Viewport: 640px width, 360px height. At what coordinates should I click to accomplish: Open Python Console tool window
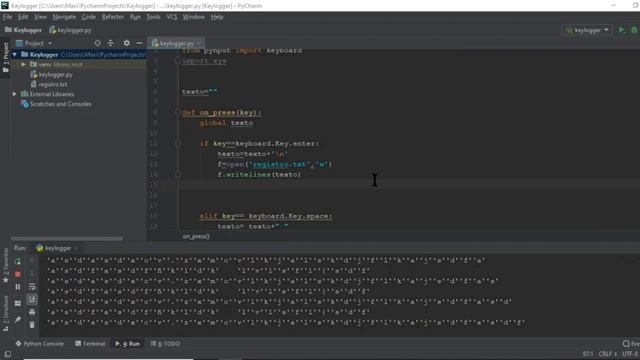tap(40, 344)
